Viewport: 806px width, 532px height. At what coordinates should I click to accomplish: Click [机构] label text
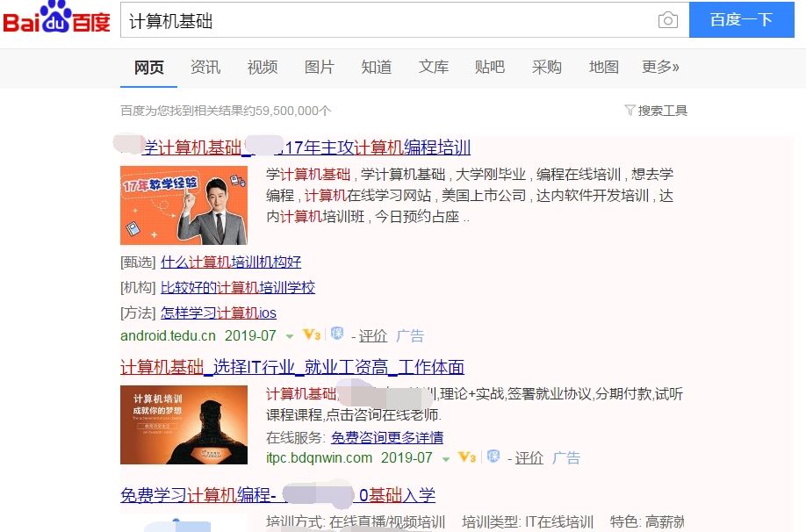pos(138,287)
